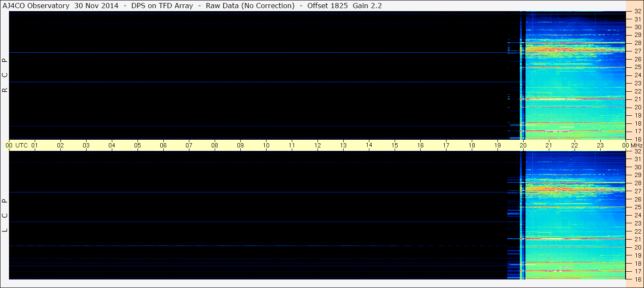Screen dimensions: 644x288
Task: Click the vertical 'R C P' panel label
Action: point(5,75)
